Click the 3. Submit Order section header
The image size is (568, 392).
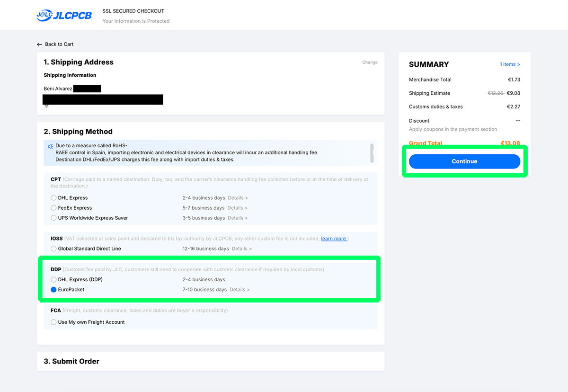point(71,361)
